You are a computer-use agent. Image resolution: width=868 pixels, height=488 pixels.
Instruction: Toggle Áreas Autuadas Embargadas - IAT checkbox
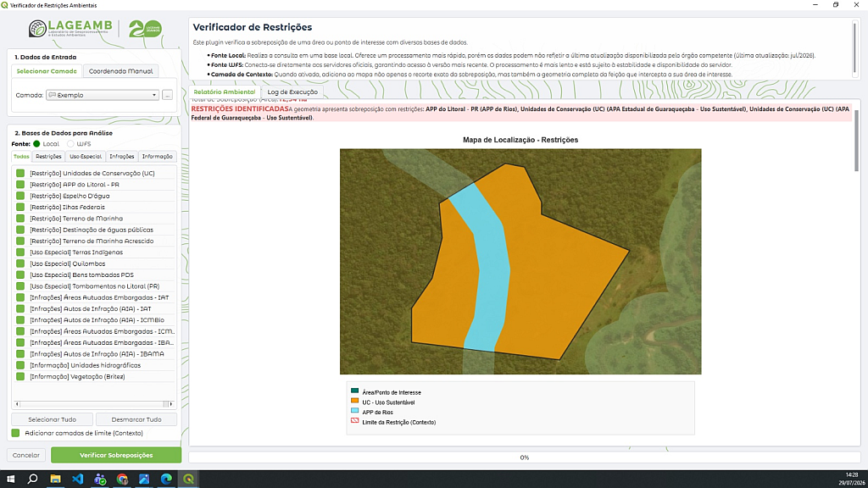(x=20, y=297)
